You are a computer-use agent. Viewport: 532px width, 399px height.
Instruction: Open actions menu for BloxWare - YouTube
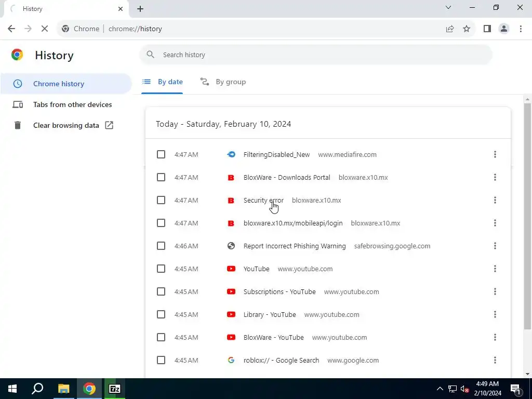pos(495,337)
